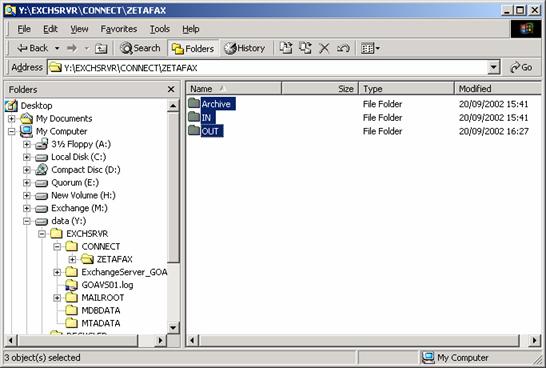Open the Search pane
The width and height of the screenshot is (546, 368).
click(x=140, y=48)
